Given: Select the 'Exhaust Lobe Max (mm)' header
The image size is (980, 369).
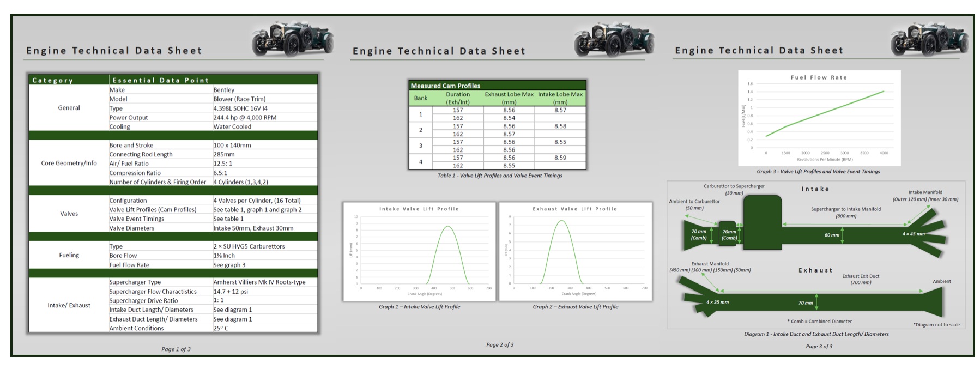Looking at the screenshot, I should (509, 98).
